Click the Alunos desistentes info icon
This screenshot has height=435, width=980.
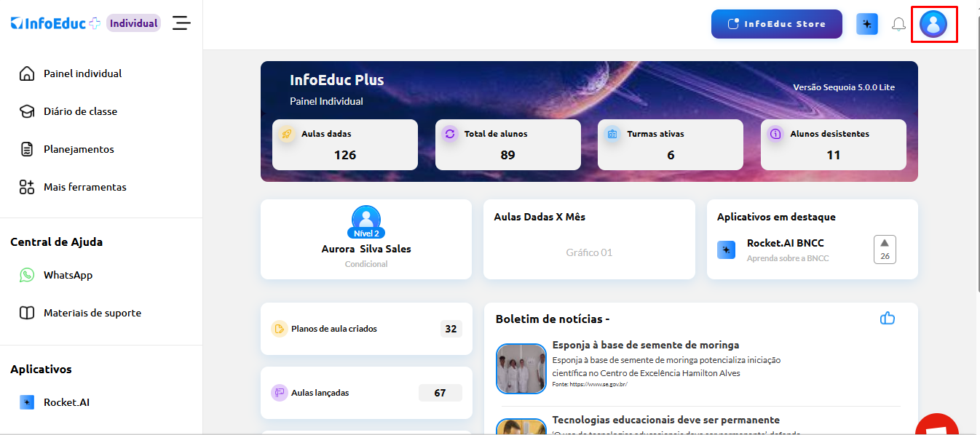pyautogui.click(x=775, y=134)
